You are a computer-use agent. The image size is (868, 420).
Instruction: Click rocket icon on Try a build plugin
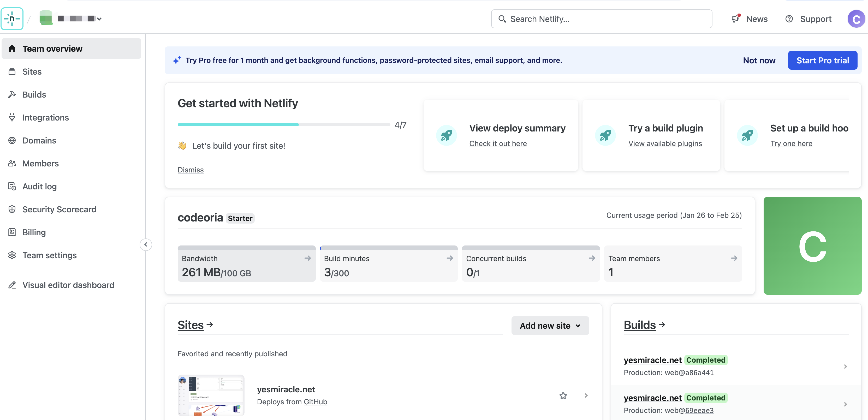coord(605,135)
